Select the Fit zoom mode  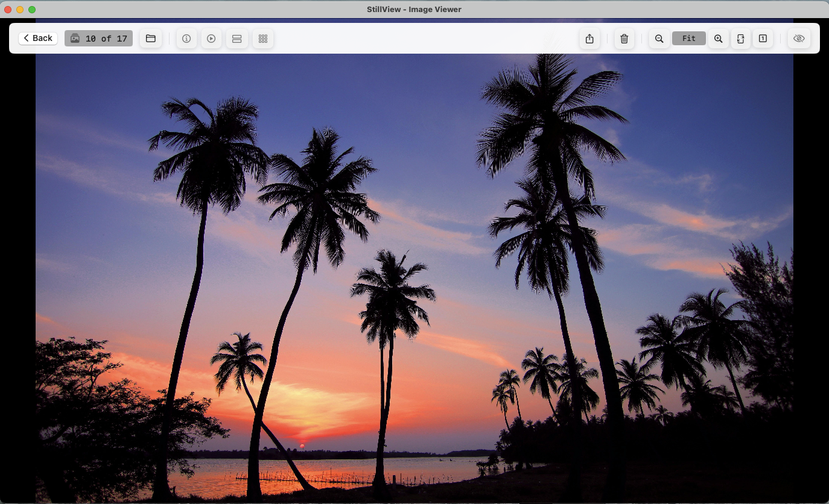(x=689, y=39)
